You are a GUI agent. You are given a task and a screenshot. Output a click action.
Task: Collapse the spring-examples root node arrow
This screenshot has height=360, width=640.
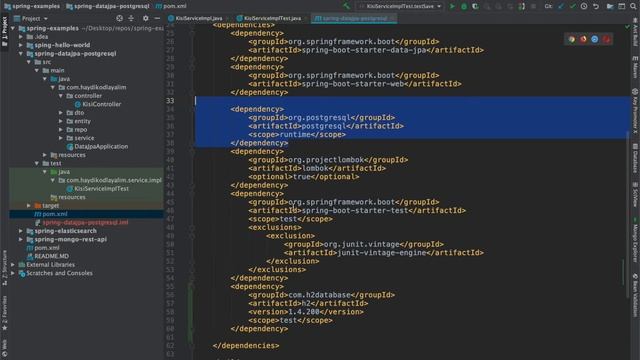(13, 28)
